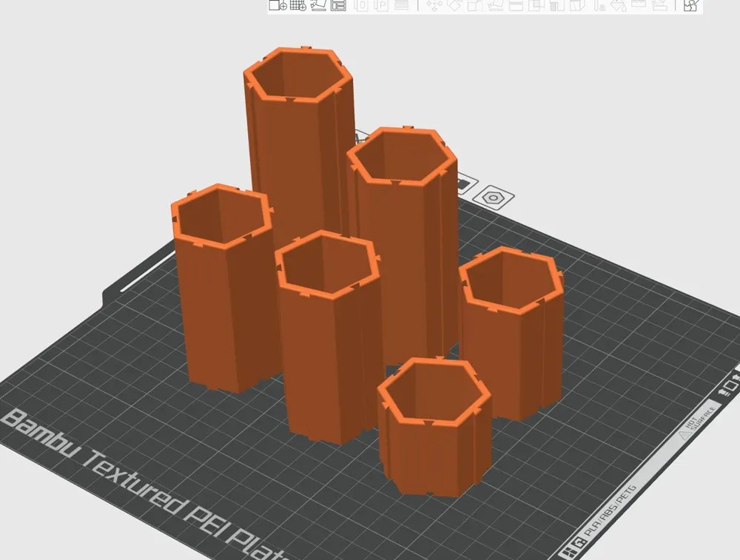Screen dimensions: 740x560
Task: Open Assembly View puzzle icon
Action: click(691, 5)
